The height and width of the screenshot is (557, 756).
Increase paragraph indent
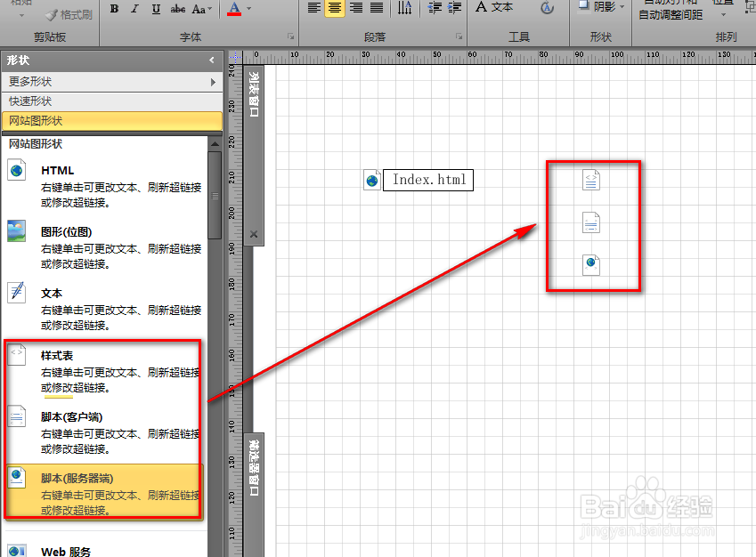[454, 8]
